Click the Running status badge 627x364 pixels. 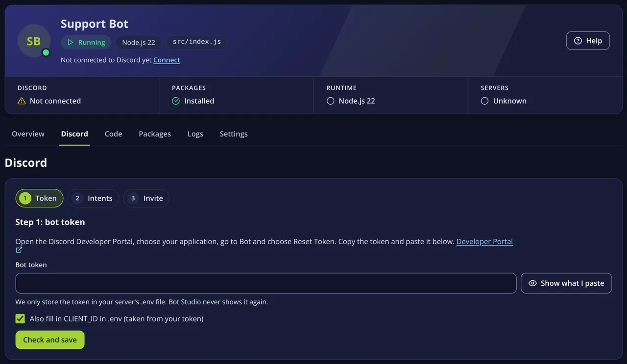click(86, 43)
